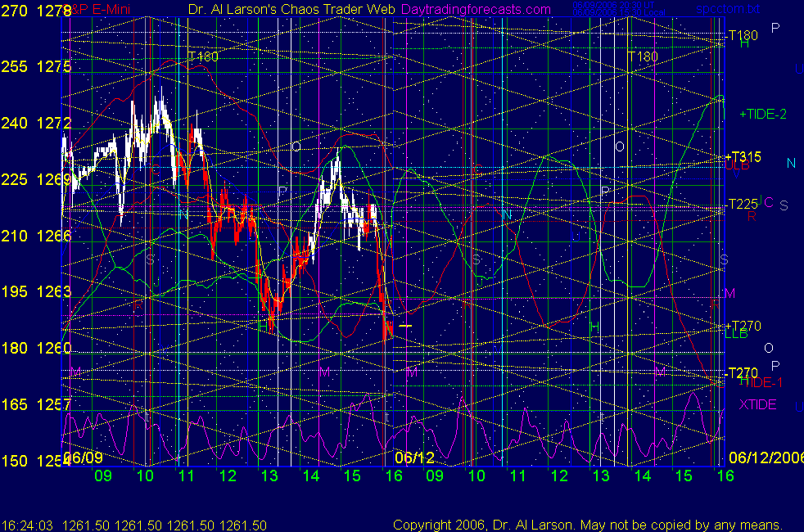The image size is (804, 532).
Task: Select the 255 1275 price axis label
Action: point(36,66)
